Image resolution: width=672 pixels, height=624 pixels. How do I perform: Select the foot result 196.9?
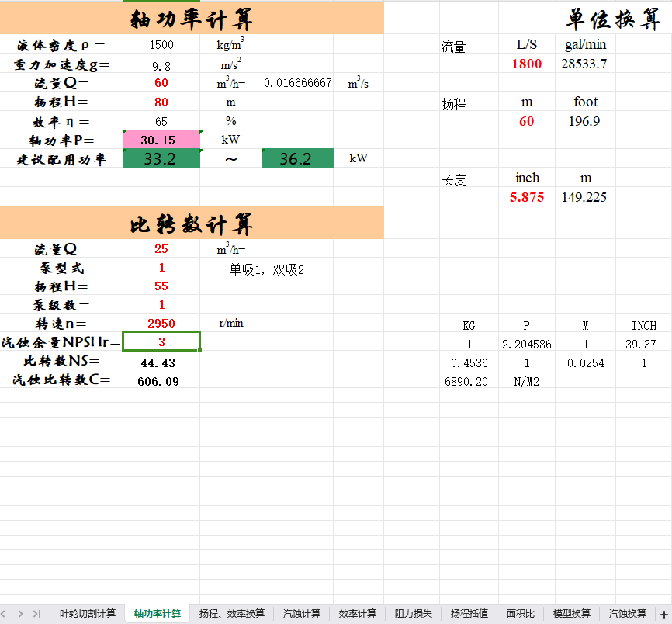point(585,121)
